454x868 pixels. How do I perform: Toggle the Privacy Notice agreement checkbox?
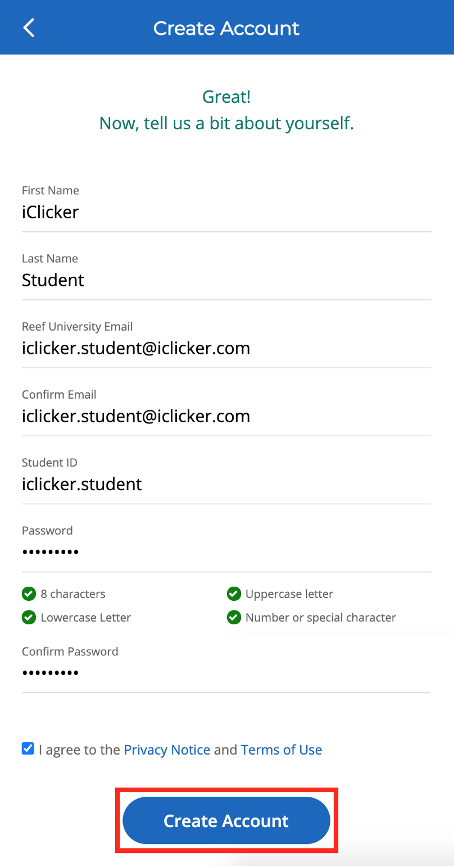point(28,748)
